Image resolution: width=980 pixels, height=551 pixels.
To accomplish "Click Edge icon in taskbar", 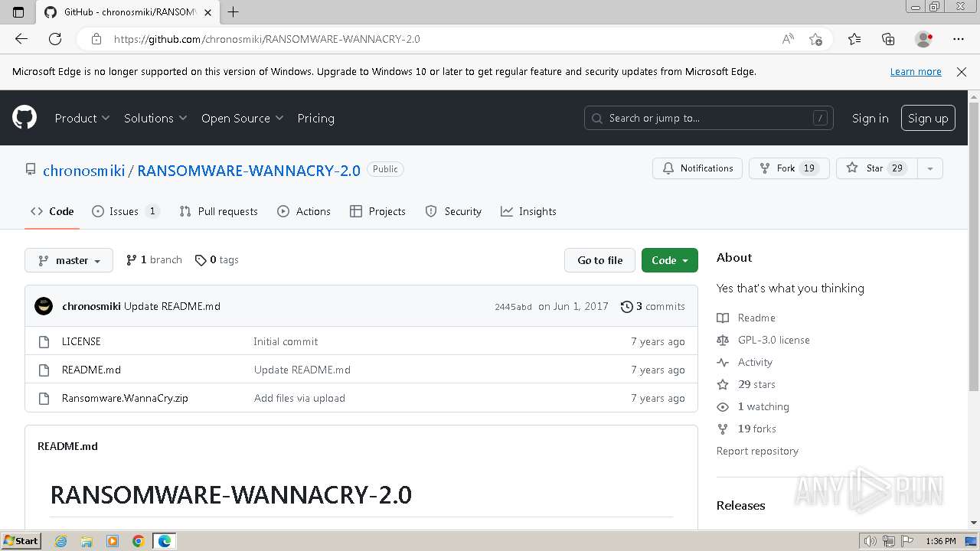I will click(165, 541).
